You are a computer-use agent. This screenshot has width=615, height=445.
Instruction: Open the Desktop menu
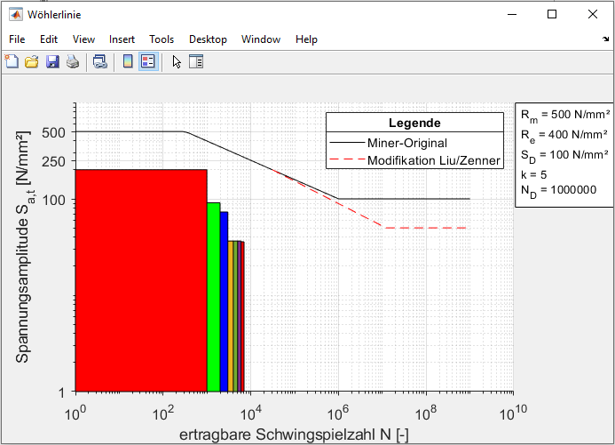pyautogui.click(x=208, y=39)
